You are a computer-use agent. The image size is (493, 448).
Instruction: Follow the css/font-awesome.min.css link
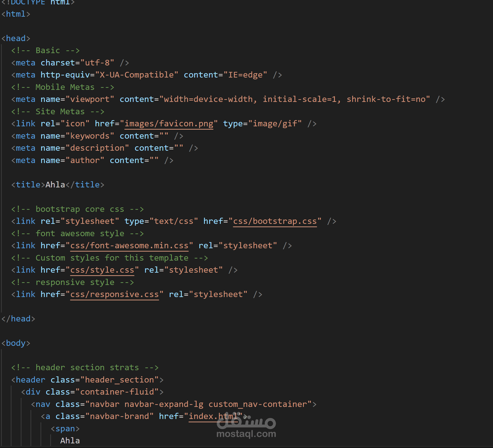[129, 246]
